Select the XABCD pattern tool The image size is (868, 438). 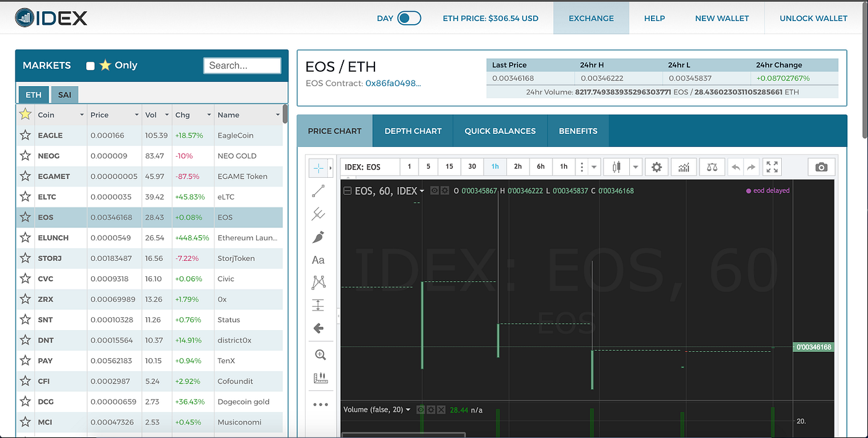pos(318,283)
